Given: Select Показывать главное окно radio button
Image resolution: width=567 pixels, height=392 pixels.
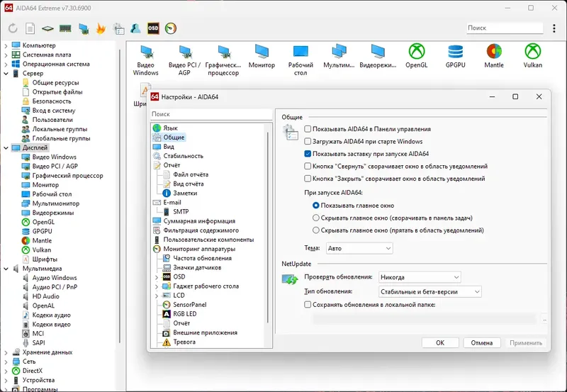Looking at the screenshot, I should click(x=316, y=206).
